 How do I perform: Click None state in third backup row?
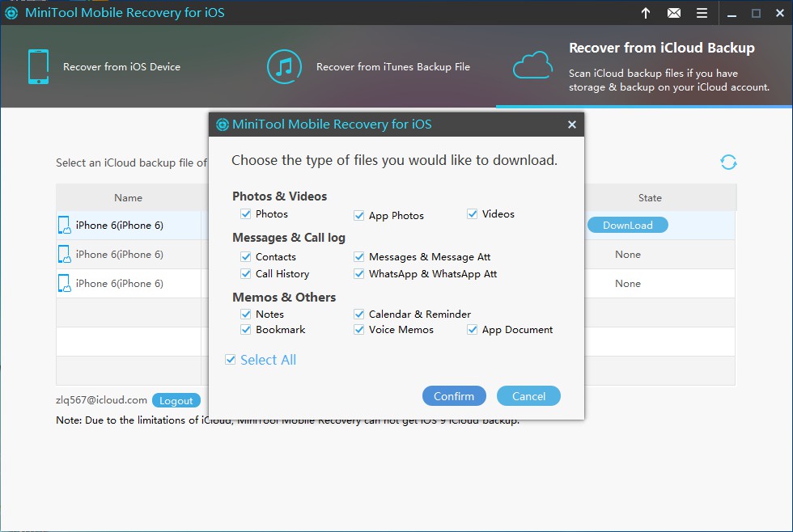coord(628,284)
